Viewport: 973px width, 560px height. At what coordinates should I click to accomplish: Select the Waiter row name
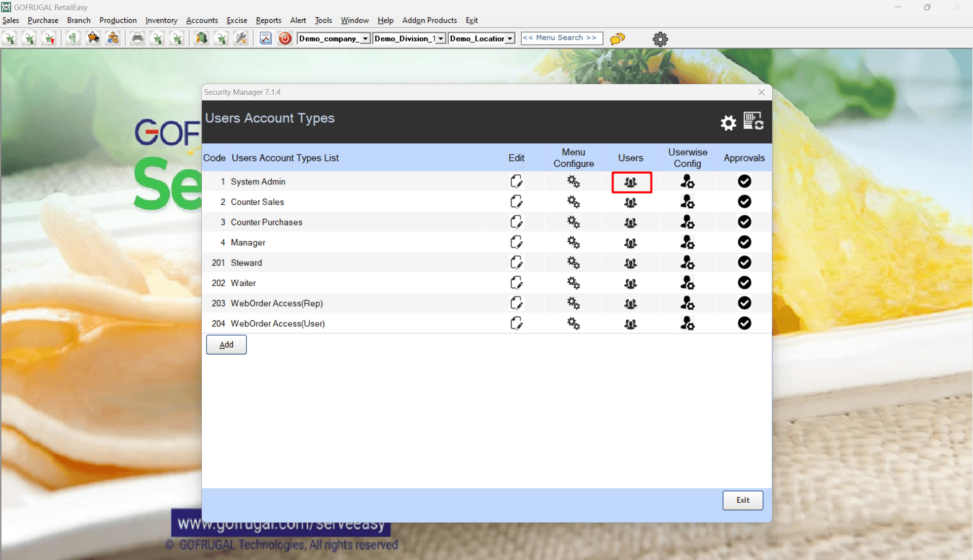point(243,283)
